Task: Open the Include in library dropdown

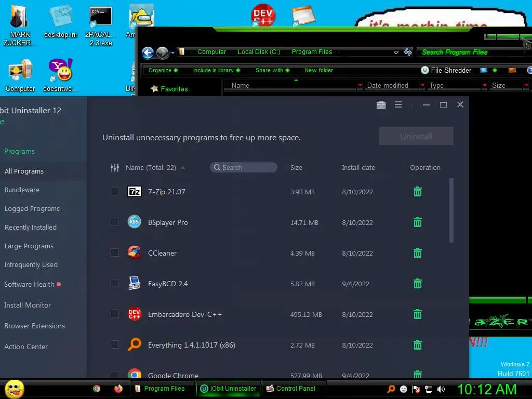Action: click(217, 70)
